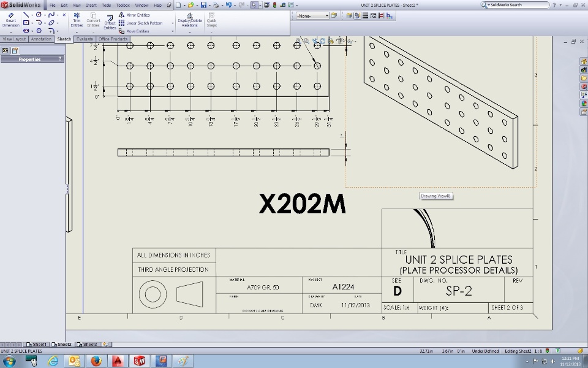Viewport: 588px width, 368px height.
Task: Select the Polygon sketch tool
Action: point(39,31)
